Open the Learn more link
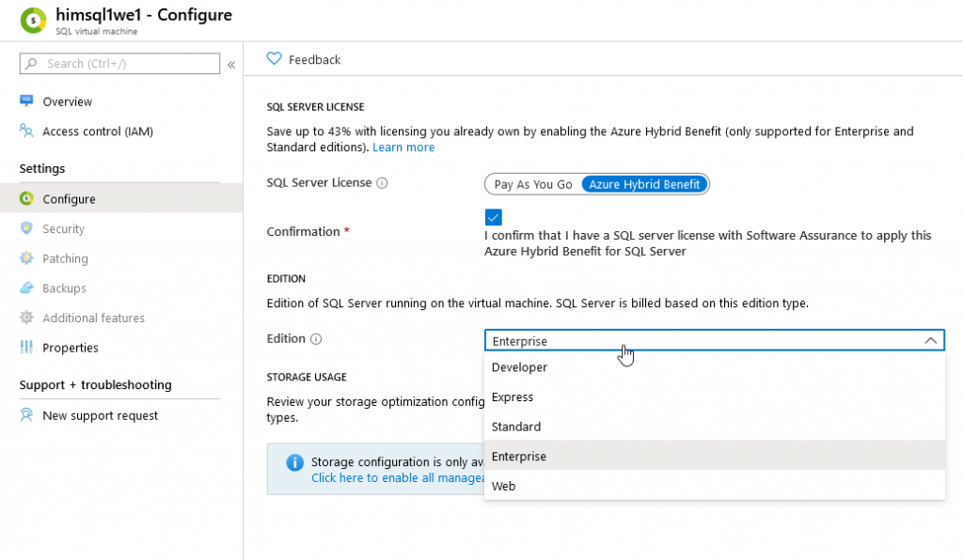This screenshot has height=560, width=963. [x=403, y=148]
